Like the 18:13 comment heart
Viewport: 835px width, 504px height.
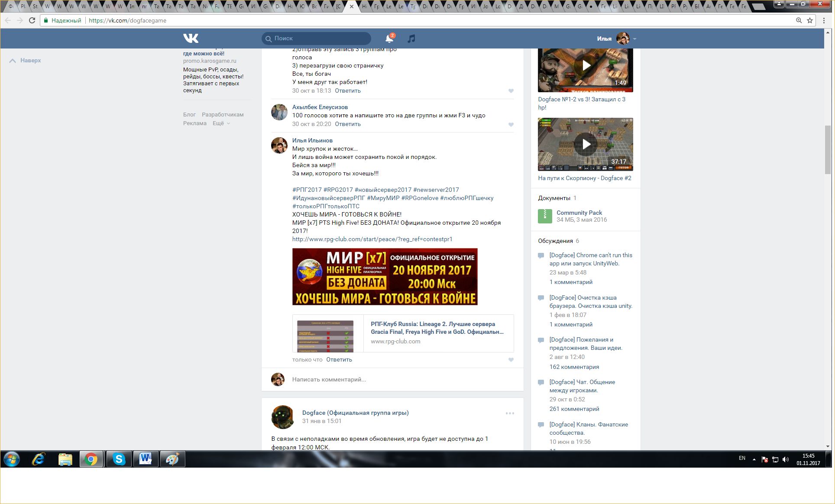pyautogui.click(x=511, y=91)
